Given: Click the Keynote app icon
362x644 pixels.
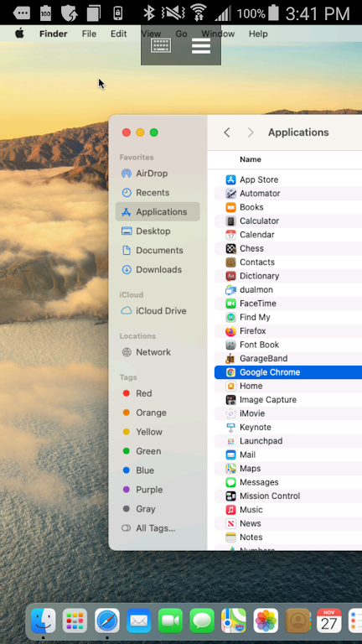Looking at the screenshot, I should (x=230, y=427).
